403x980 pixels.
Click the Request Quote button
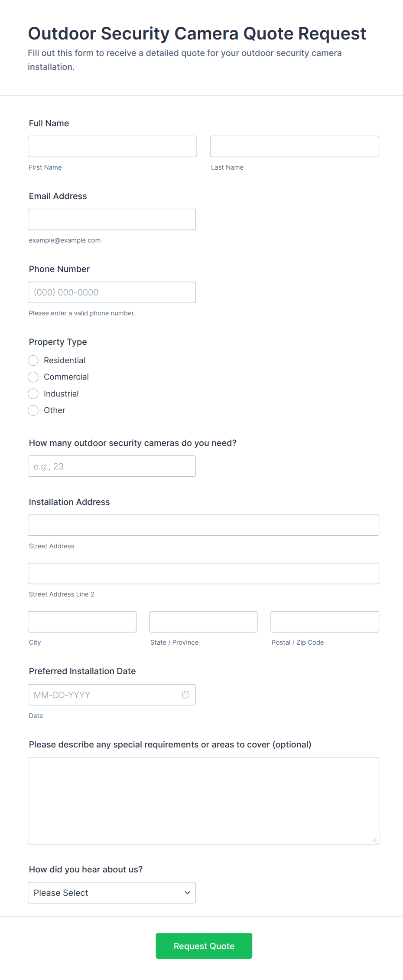(x=204, y=946)
